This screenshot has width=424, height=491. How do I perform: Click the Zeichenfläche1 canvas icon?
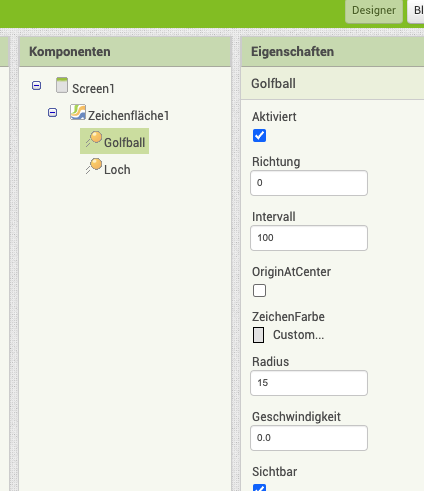click(x=78, y=112)
